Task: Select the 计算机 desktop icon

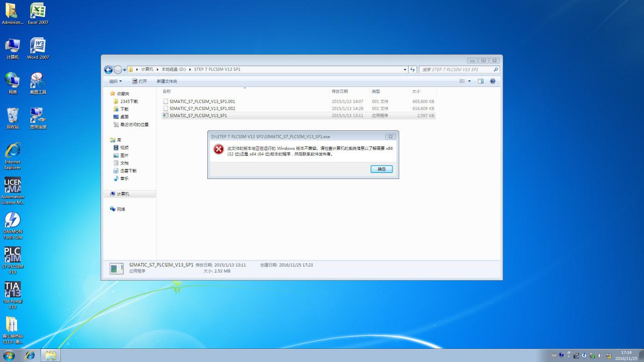Action: point(13,49)
